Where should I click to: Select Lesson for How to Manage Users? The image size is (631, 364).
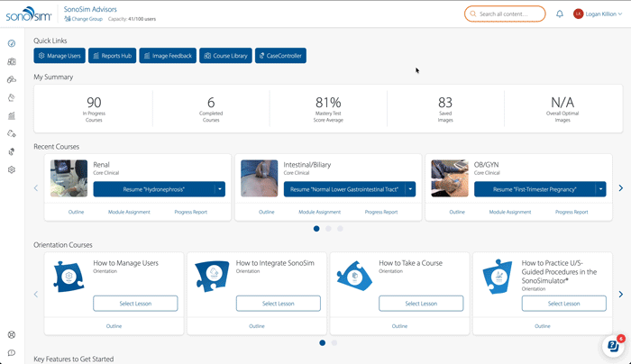(135, 304)
